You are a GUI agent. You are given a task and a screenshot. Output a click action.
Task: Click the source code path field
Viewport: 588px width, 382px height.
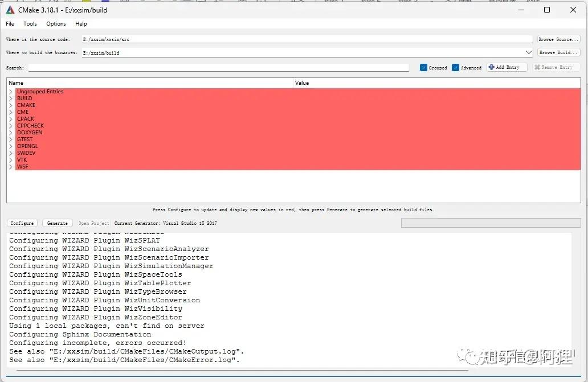point(307,39)
